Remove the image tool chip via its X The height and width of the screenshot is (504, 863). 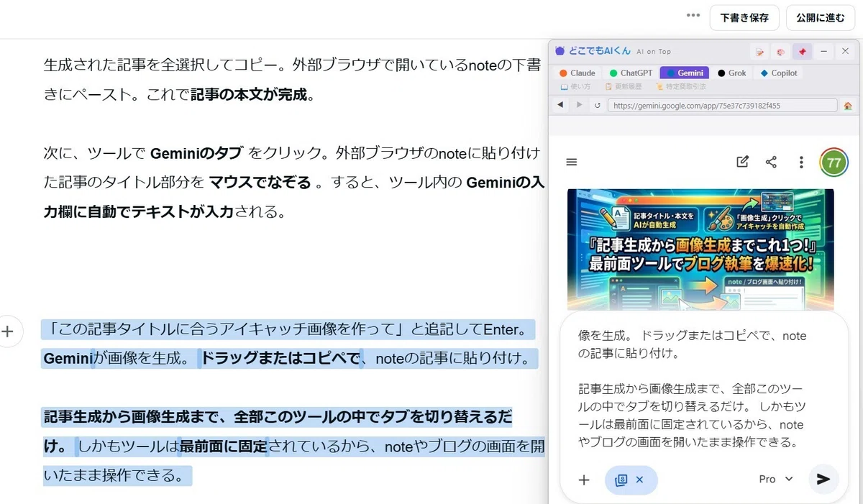click(639, 480)
